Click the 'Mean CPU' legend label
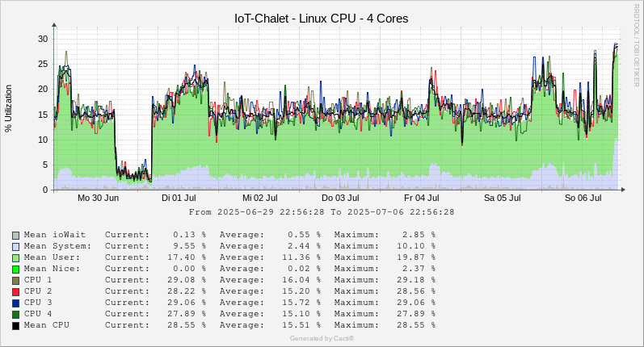 46,325
